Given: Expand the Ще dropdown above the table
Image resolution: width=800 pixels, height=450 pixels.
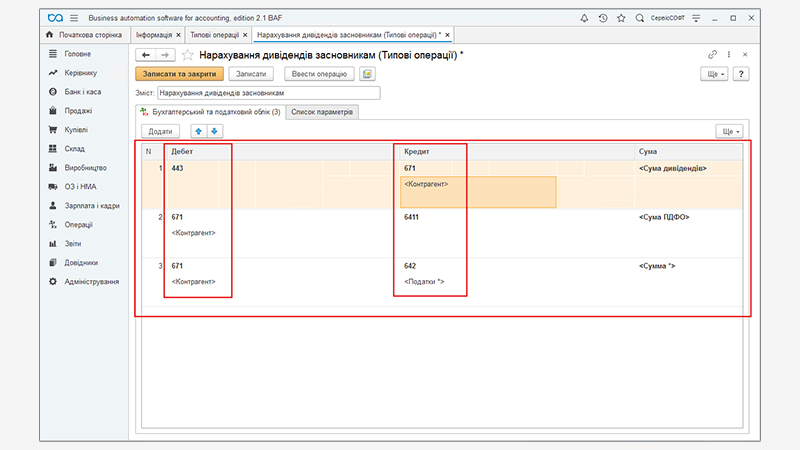Looking at the screenshot, I should (x=730, y=131).
